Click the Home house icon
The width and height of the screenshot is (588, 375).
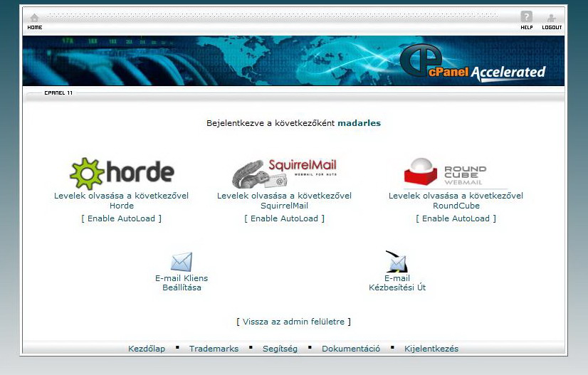[x=34, y=18]
